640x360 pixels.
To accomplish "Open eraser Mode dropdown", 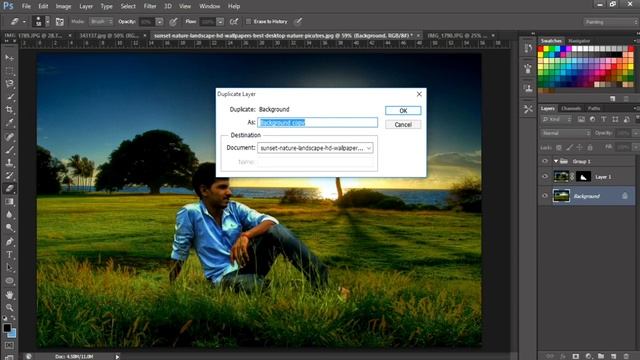I will point(101,21).
